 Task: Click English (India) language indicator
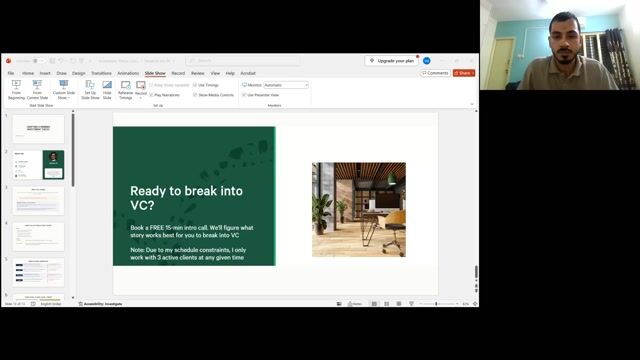51,304
